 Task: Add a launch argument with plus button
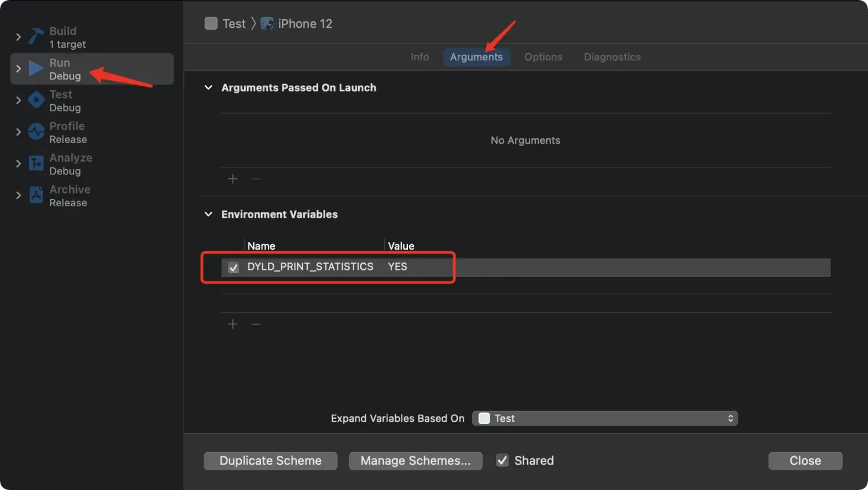coord(233,179)
